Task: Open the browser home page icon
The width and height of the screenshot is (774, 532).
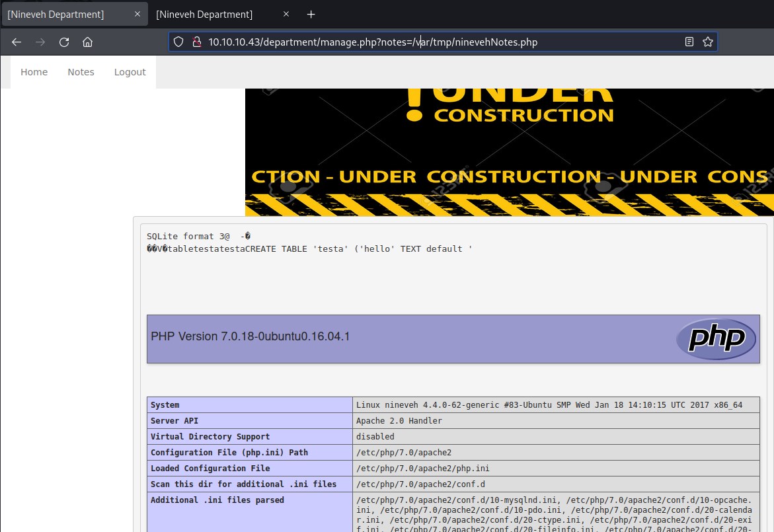Action: [87, 42]
